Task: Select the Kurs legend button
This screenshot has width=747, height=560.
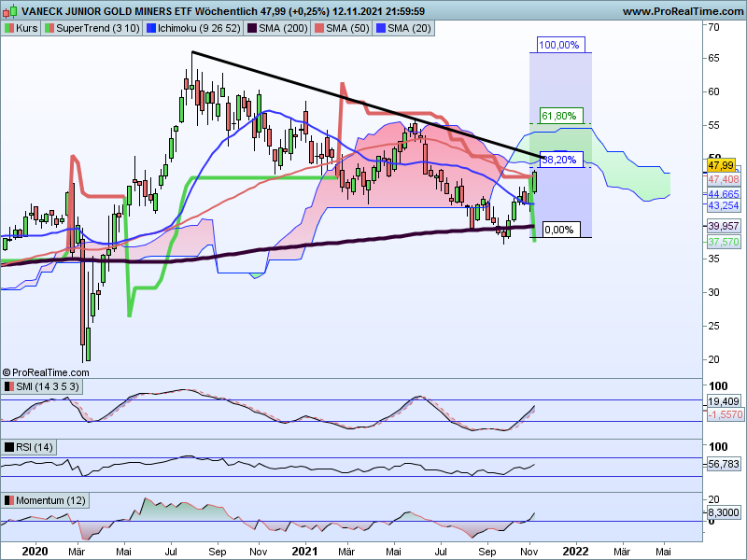Action: pos(21,28)
